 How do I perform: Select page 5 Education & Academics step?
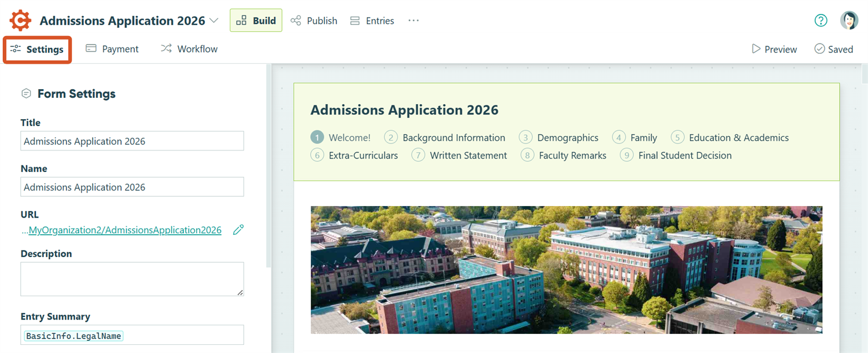[x=730, y=138]
